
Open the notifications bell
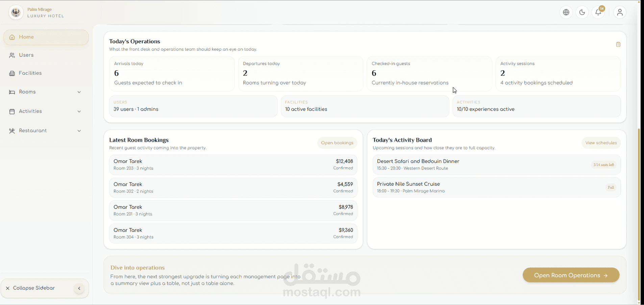click(598, 13)
